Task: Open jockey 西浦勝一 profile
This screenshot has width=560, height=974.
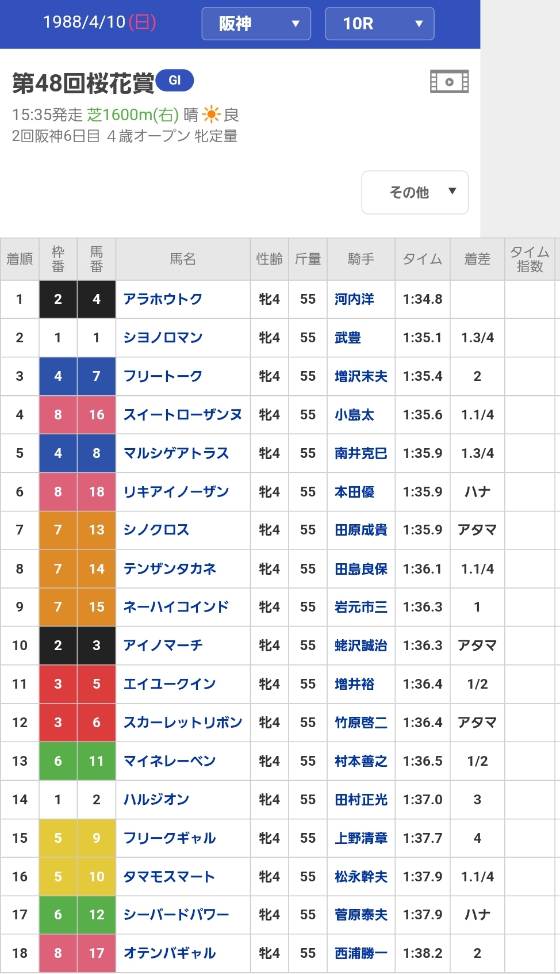Action: 360,953
